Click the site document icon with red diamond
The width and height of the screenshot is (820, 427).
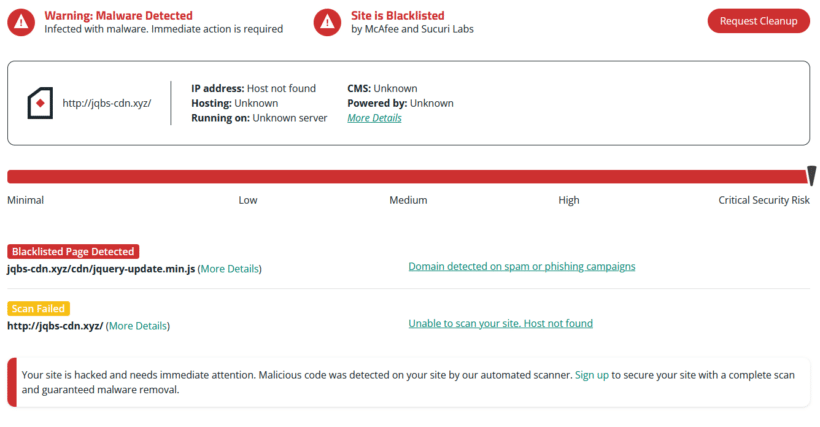click(40, 103)
